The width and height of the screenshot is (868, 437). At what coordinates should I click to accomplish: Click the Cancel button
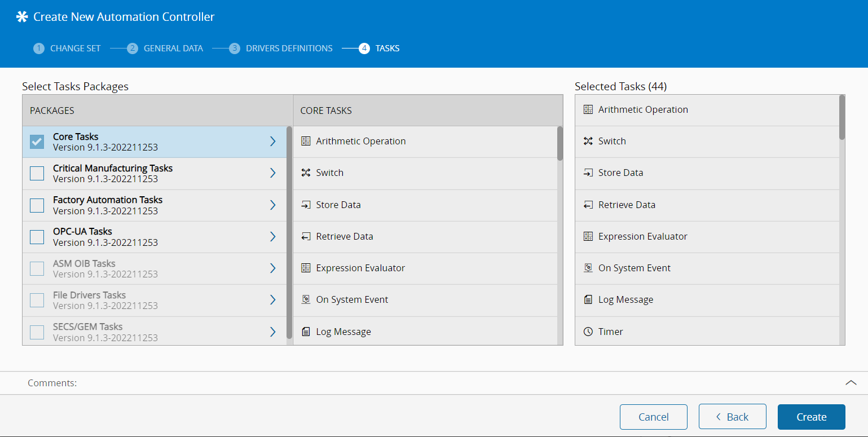click(x=653, y=417)
